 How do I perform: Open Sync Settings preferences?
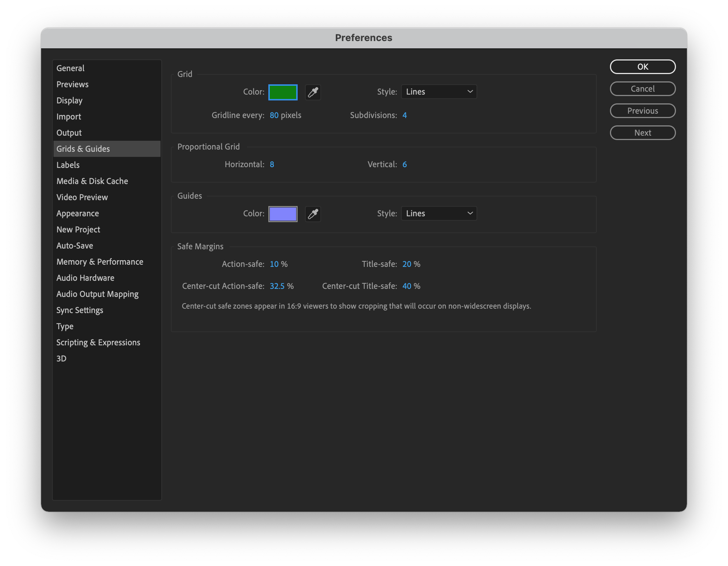(107, 310)
